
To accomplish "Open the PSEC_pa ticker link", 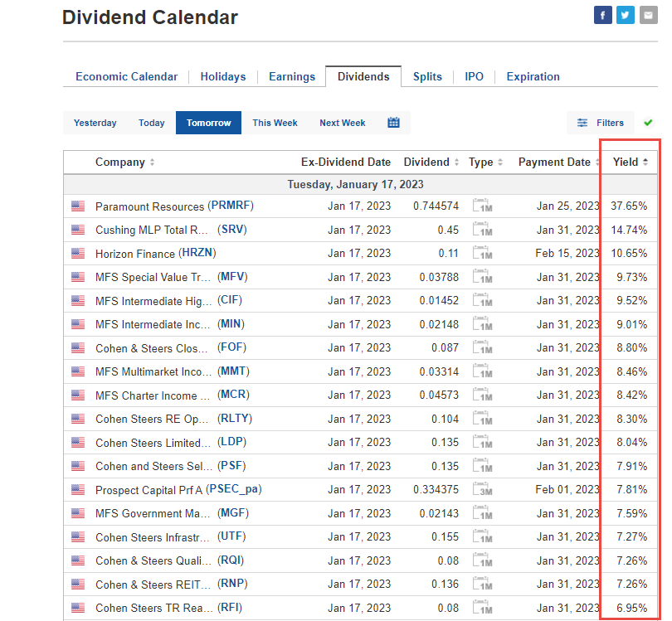I will click(234, 489).
